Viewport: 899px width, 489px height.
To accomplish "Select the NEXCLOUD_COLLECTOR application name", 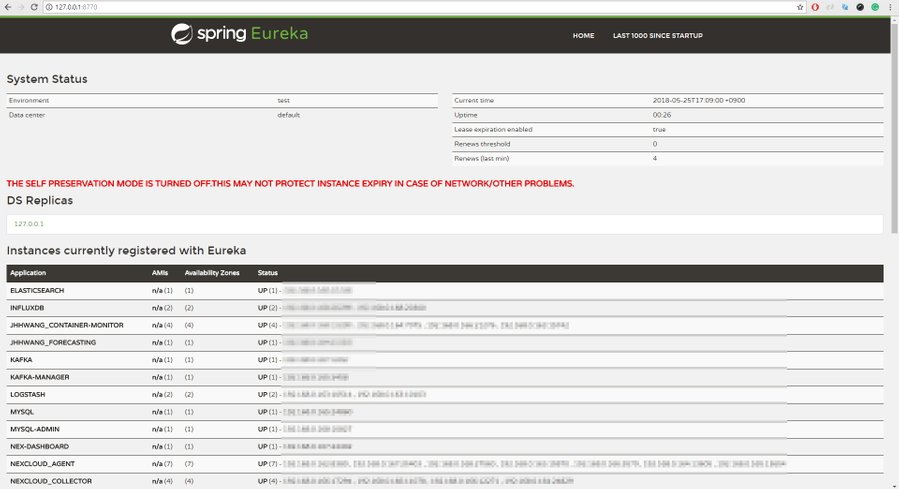I will 51,481.
